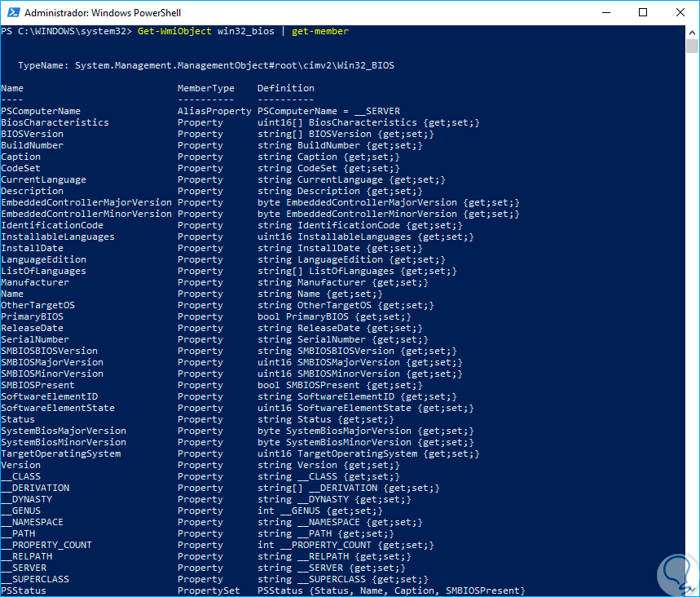Click the PowerShell icon in title bar
The image size is (700, 597).
click(12, 13)
